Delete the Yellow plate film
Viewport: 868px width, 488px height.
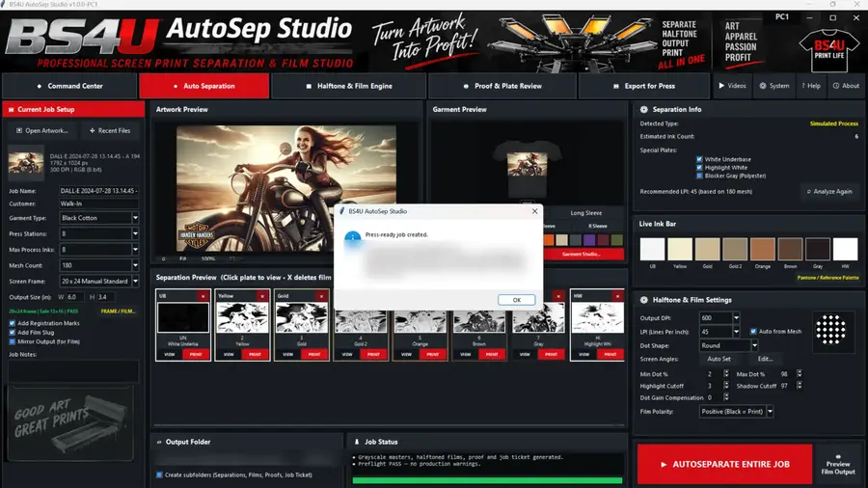[x=261, y=297]
